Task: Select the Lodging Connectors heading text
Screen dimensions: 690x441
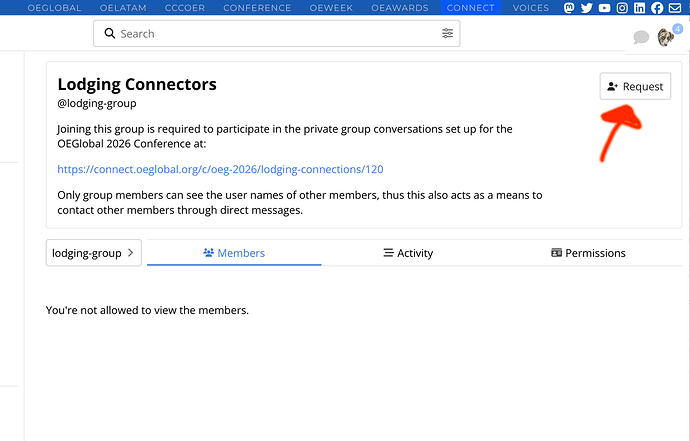Action: [x=137, y=84]
